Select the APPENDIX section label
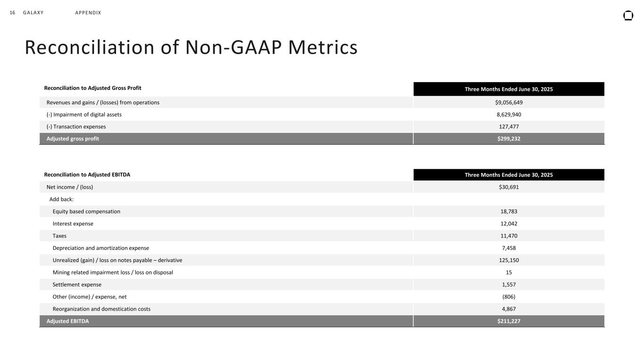This screenshot has width=644, height=362. click(x=88, y=13)
